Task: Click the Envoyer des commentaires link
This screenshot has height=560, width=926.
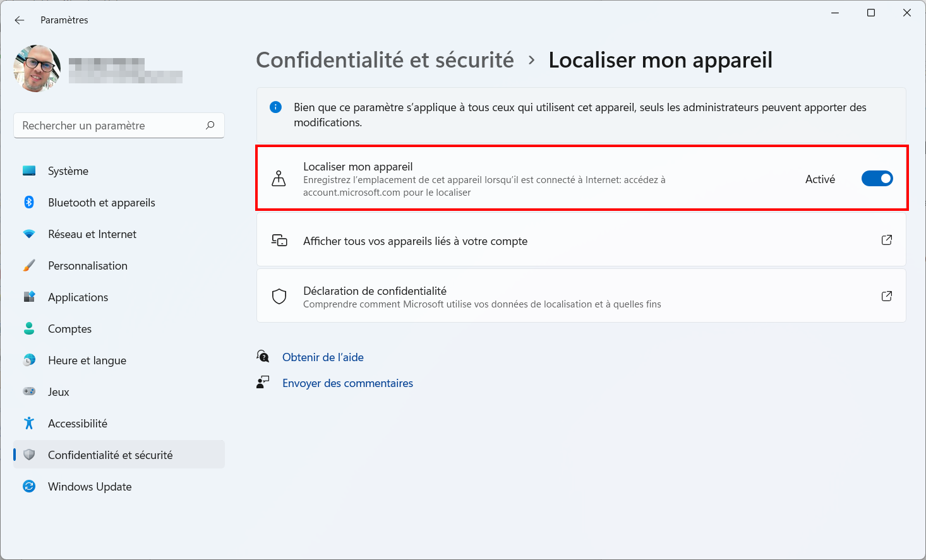Action: (x=347, y=383)
